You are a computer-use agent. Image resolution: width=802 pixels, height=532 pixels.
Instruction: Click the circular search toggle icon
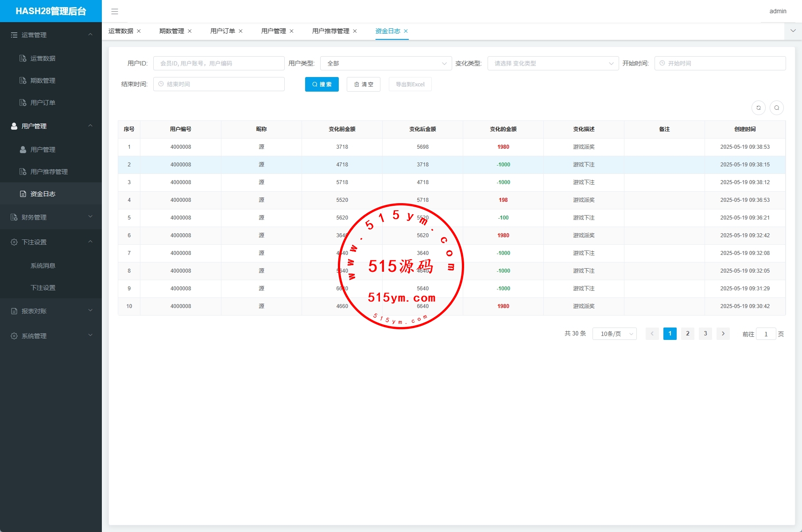776,108
